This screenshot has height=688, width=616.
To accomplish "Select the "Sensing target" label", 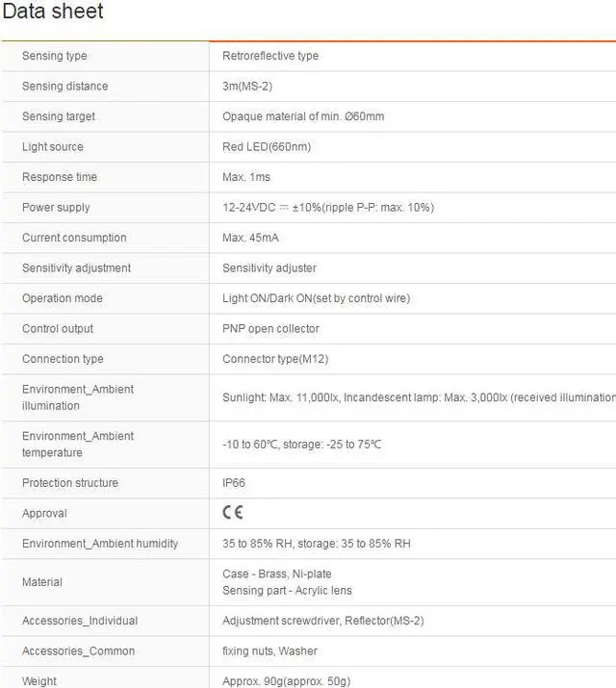I will [59, 116].
